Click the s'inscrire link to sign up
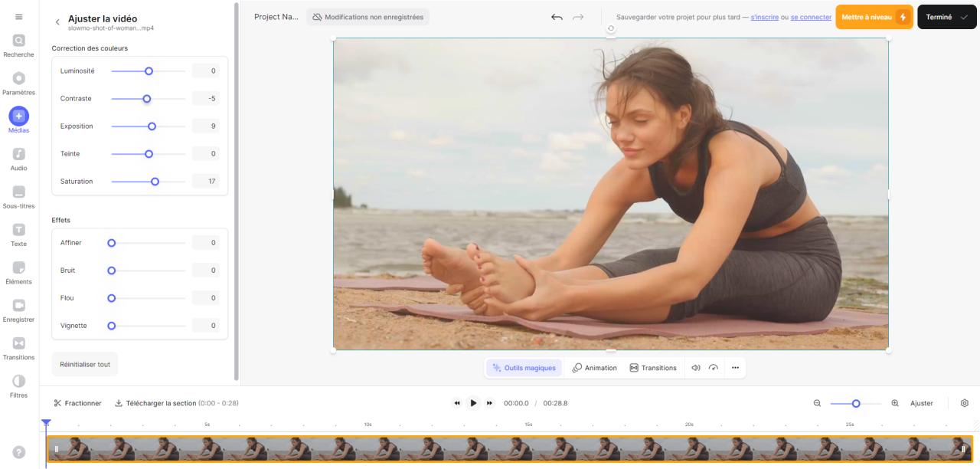The width and height of the screenshot is (980, 469). click(766, 16)
